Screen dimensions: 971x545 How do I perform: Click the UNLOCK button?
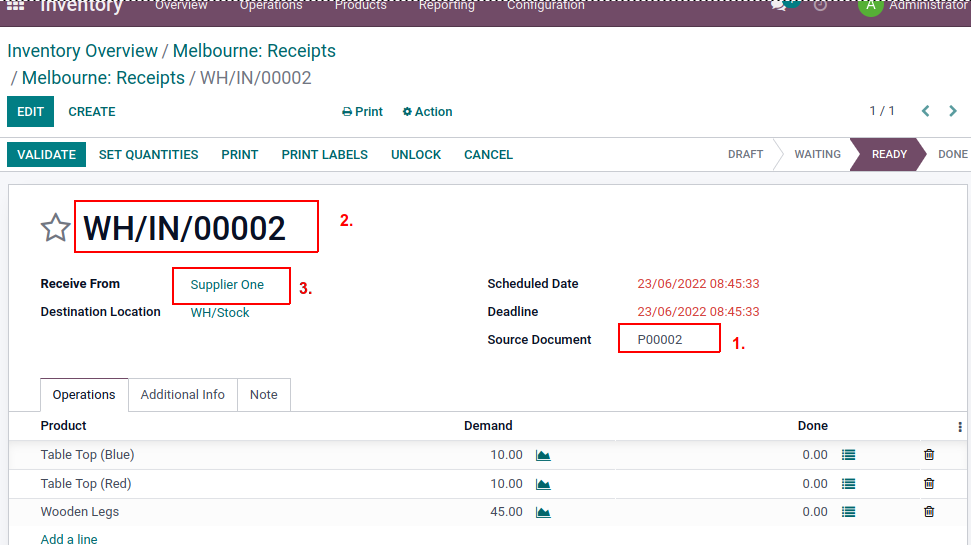pos(416,154)
